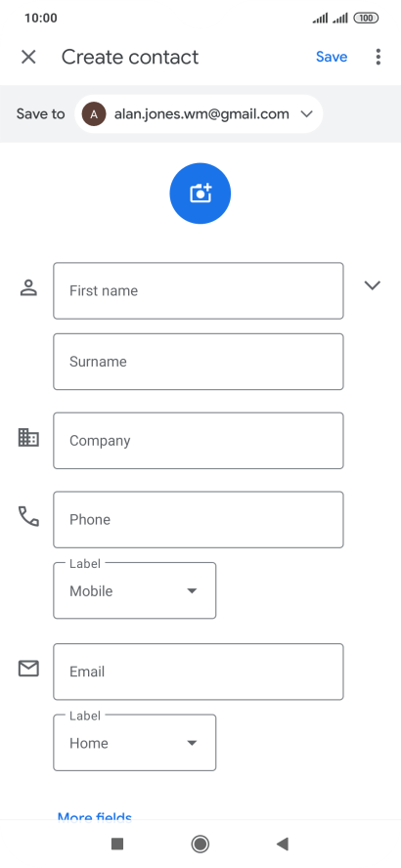Viewport: 401px width, 868px height.
Task: Tap the recent apps square button
Action: [x=116, y=844]
